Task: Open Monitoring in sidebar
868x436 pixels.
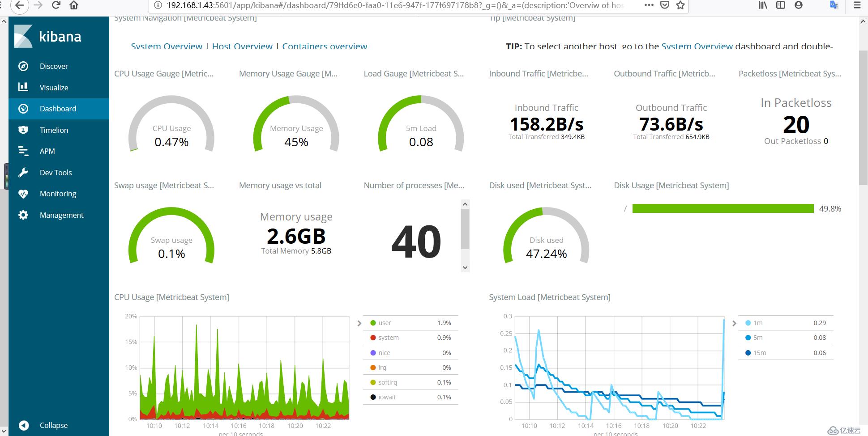Action: (x=58, y=194)
